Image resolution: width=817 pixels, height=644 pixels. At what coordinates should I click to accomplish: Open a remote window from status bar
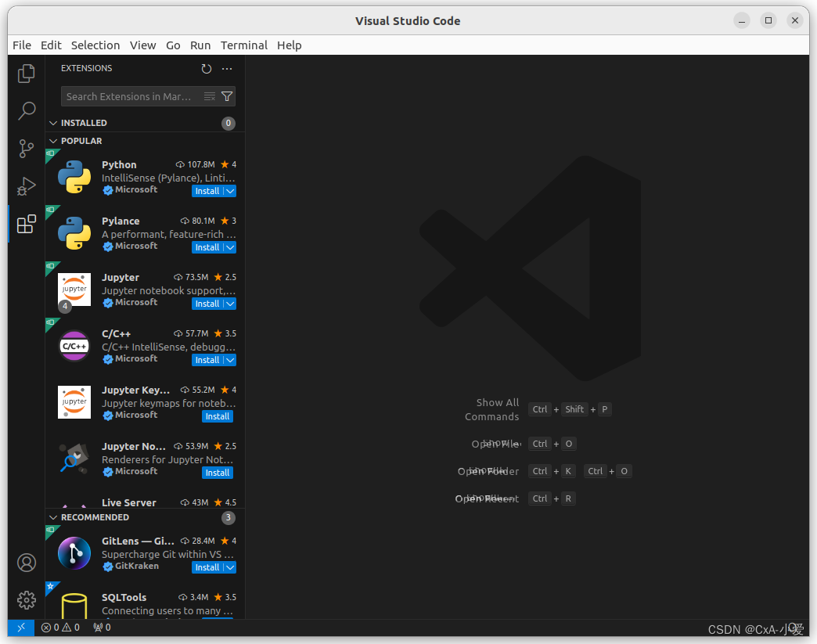(x=21, y=628)
